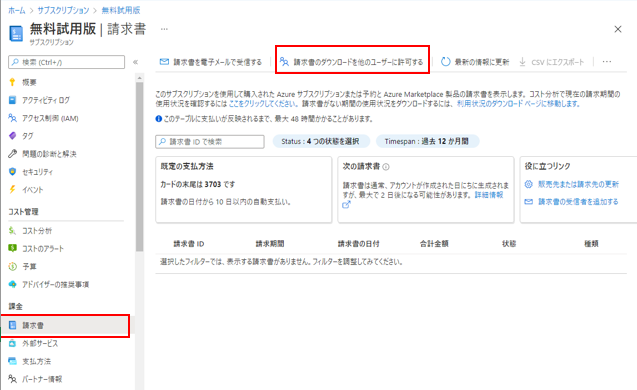Focus sidebar 検索 (Ctrl+/) field
637x390 pixels.
tap(67, 62)
